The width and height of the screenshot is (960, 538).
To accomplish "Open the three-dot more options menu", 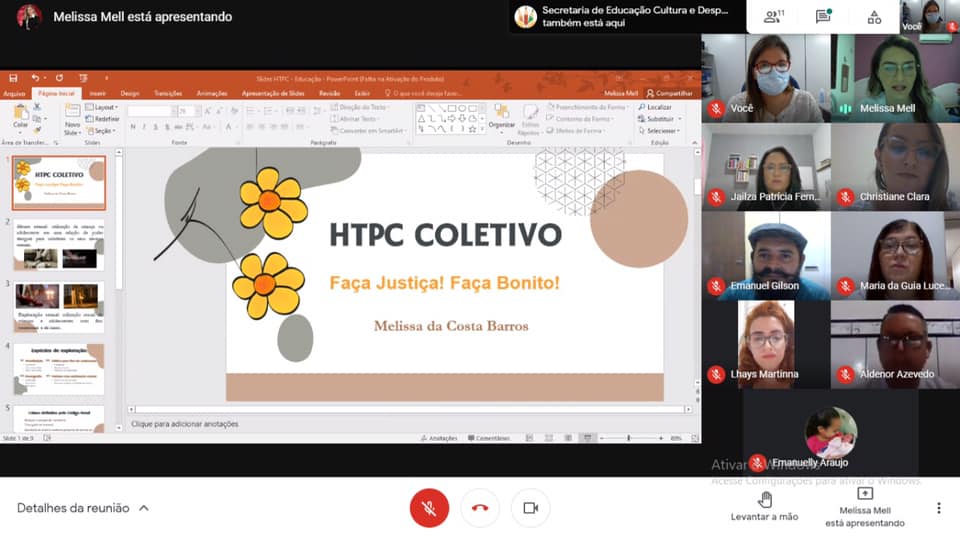I will (938, 508).
